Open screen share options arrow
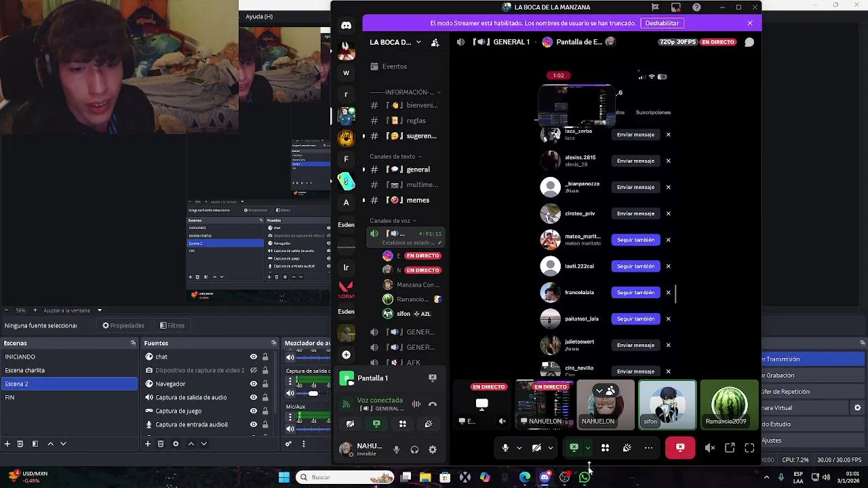Image resolution: width=868 pixels, height=488 pixels. 588,448
